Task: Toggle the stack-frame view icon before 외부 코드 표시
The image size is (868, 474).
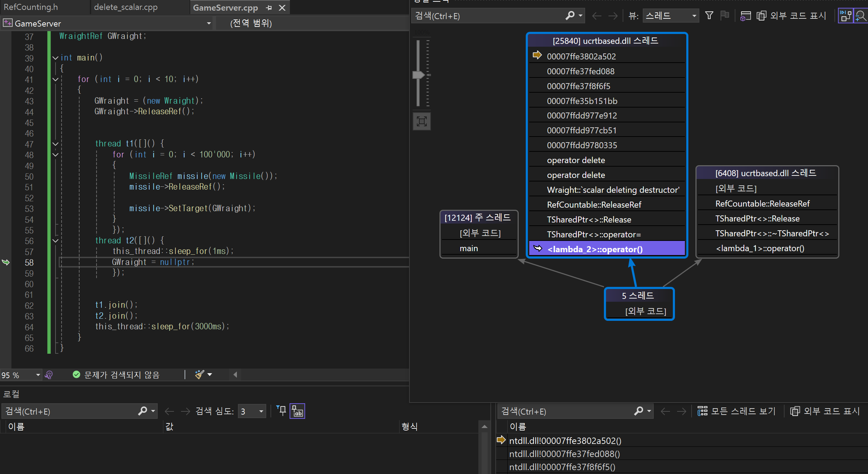Action: [x=745, y=16]
